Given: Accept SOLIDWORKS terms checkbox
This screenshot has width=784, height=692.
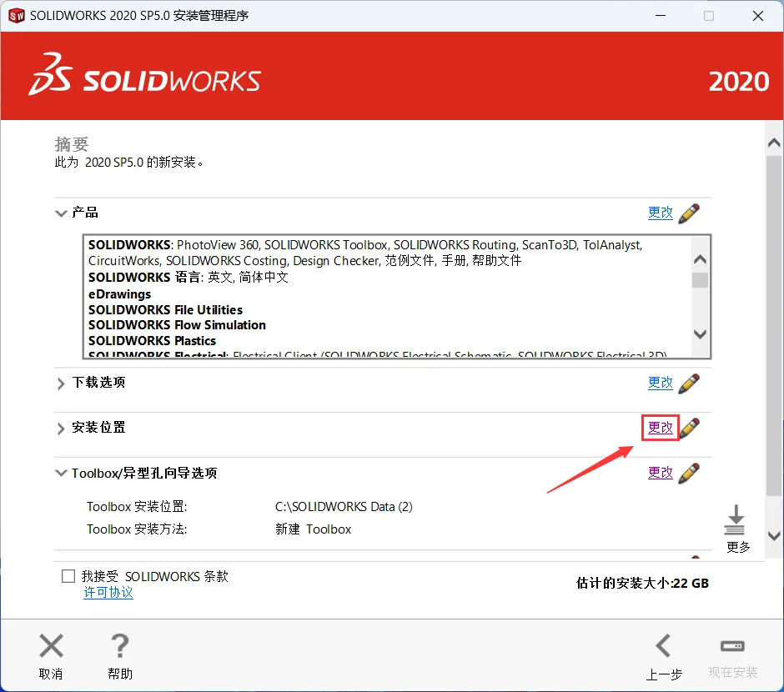Looking at the screenshot, I should (68, 576).
